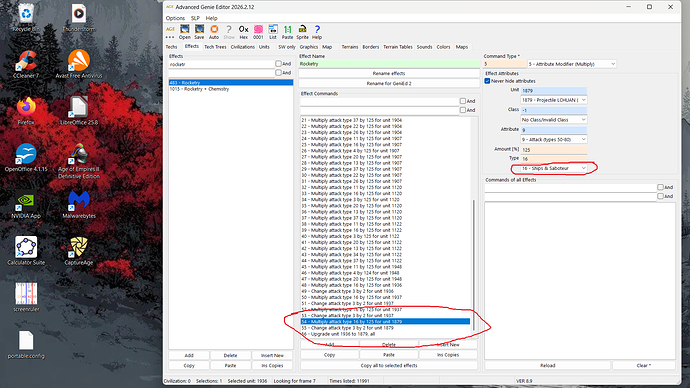Open CaptureAge desktop shortcut
The width and height of the screenshot is (690, 388).
click(79, 251)
